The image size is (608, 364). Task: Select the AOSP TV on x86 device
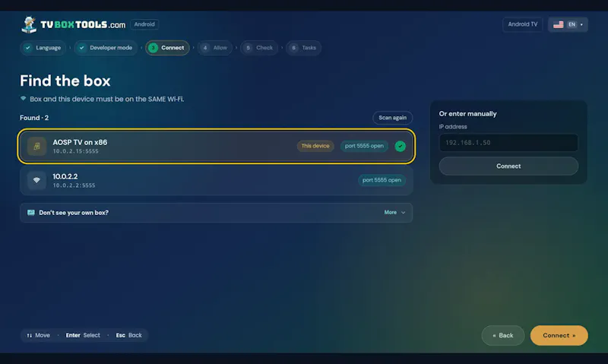click(x=216, y=146)
